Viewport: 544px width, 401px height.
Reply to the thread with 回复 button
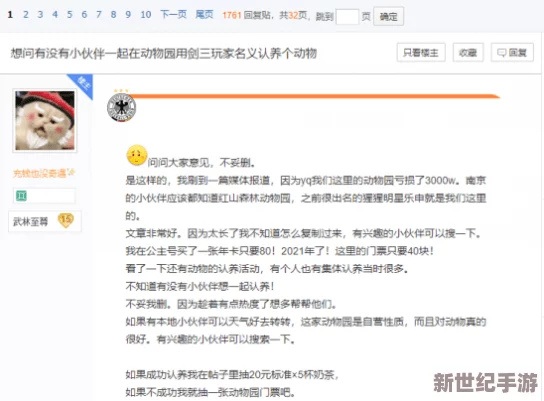512,53
